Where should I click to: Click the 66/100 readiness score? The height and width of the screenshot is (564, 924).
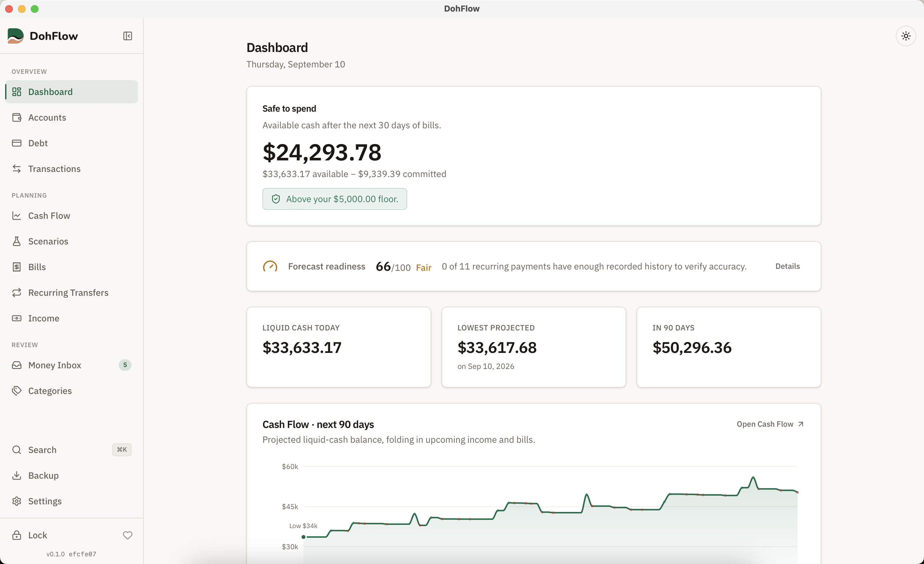tap(393, 267)
